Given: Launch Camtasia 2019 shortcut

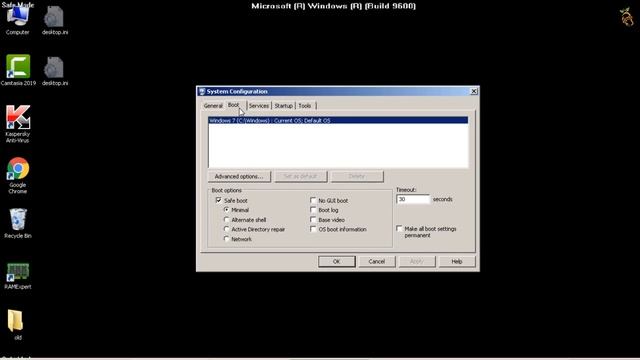Looking at the screenshot, I should coord(18,70).
